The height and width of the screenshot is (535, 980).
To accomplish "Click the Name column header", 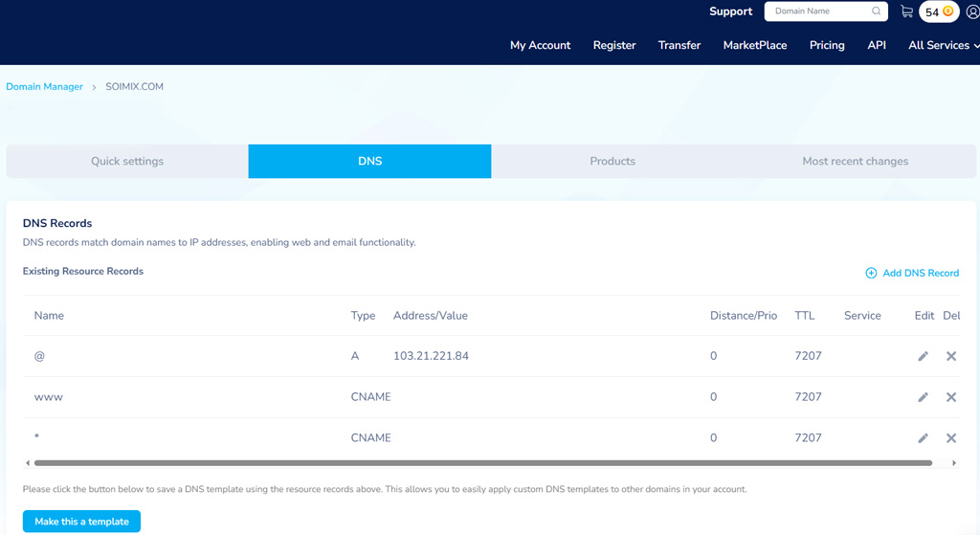I will point(49,316).
